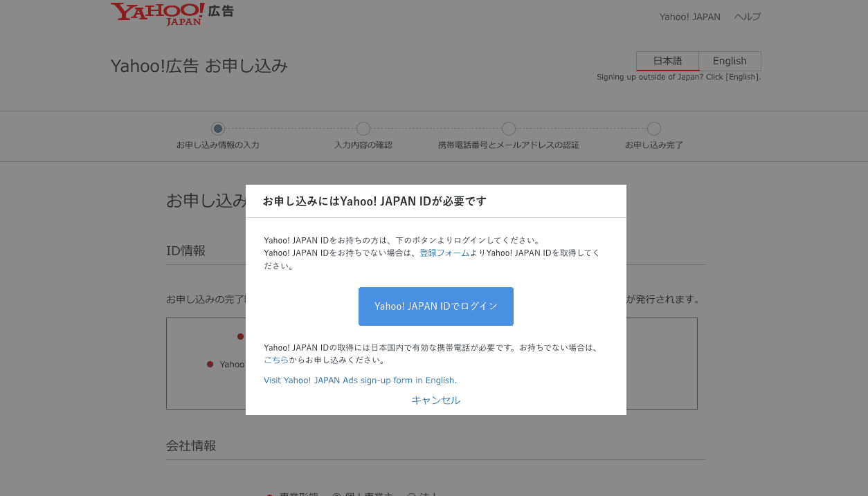This screenshot has height=496, width=868.
Task: Click the dialog title お申し込みにはYahoo! JAPAN IDが必要です
Action: (374, 201)
